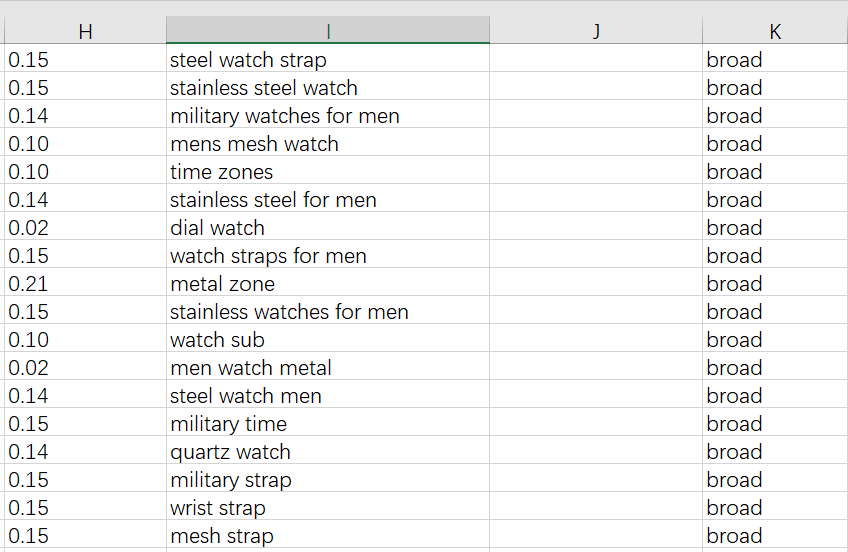Viewport: 848px width, 552px height.
Task: Click the watch sub cell
Action: pos(328,340)
